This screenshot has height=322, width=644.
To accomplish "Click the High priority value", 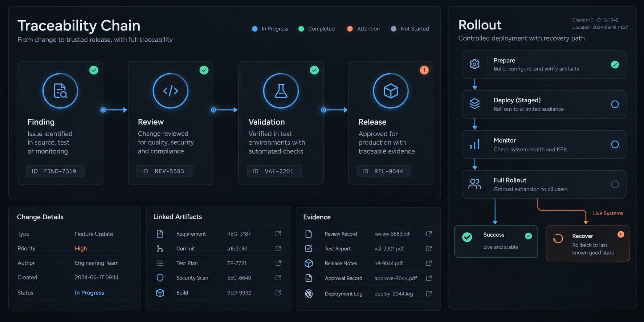I will tap(81, 248).
